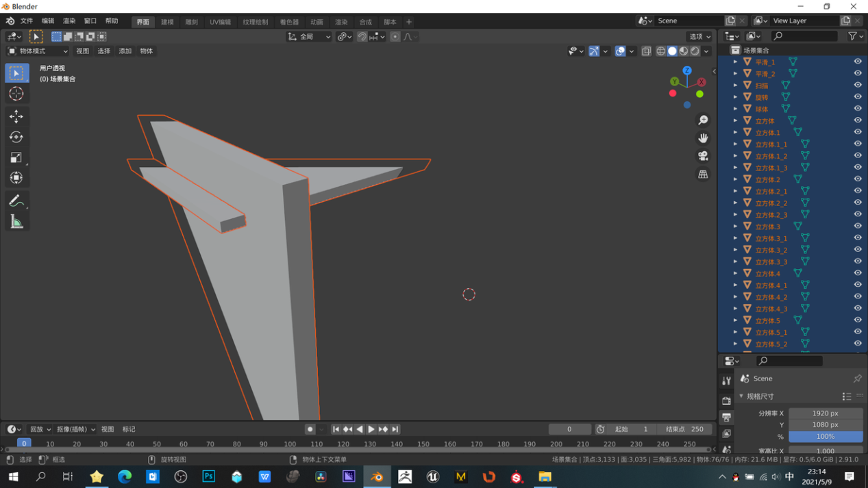Image resolution: width=868 pixels, height=488 pixels.
Task: Activate the Move tool
Action: coord(16,116)
